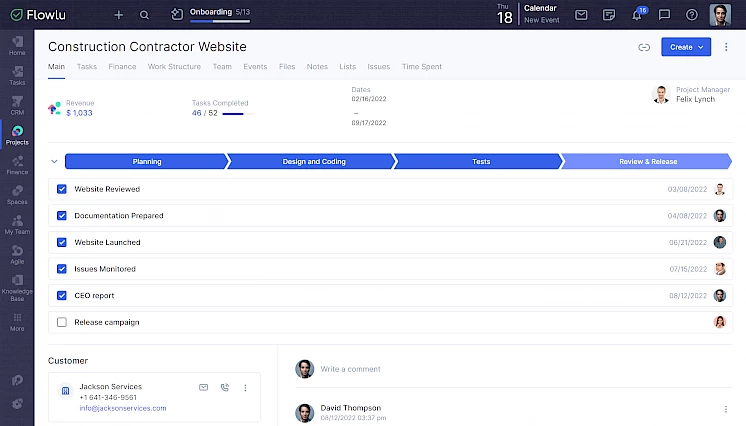Open the mail envelope icon in top bar
Viewport: 746px width, 426px height.
point(581,15)
